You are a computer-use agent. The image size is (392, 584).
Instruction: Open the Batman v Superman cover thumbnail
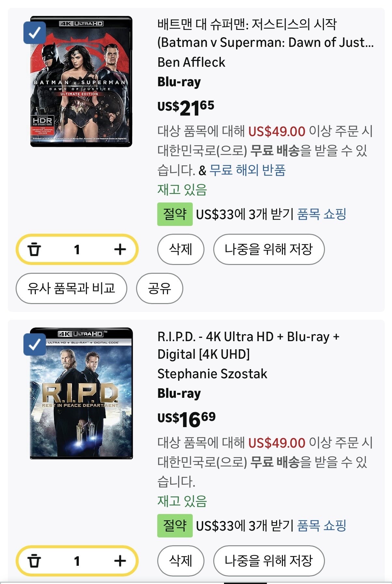click(x=81, y=81)
